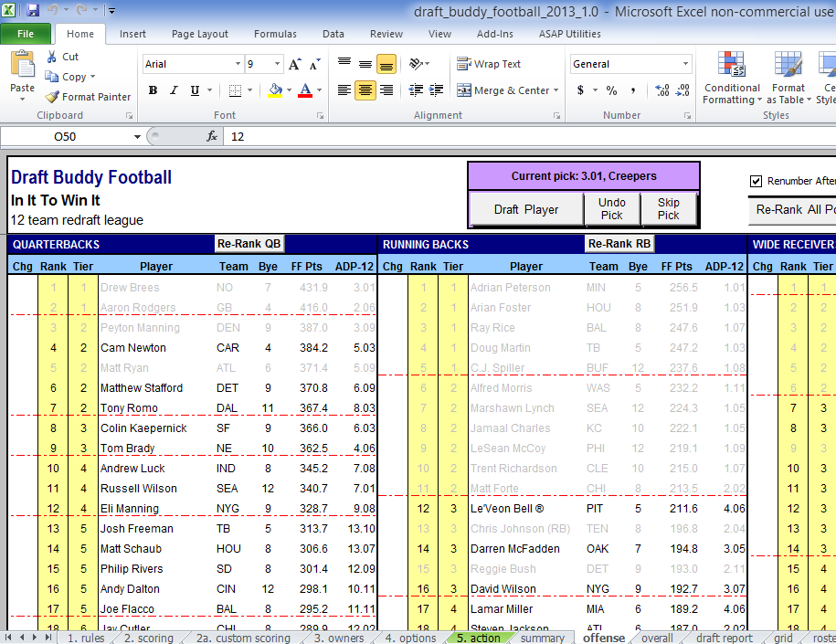Select the Cam Newton player cell
The width and height of the screenshot is (836, 644).
tap(156, 348)
